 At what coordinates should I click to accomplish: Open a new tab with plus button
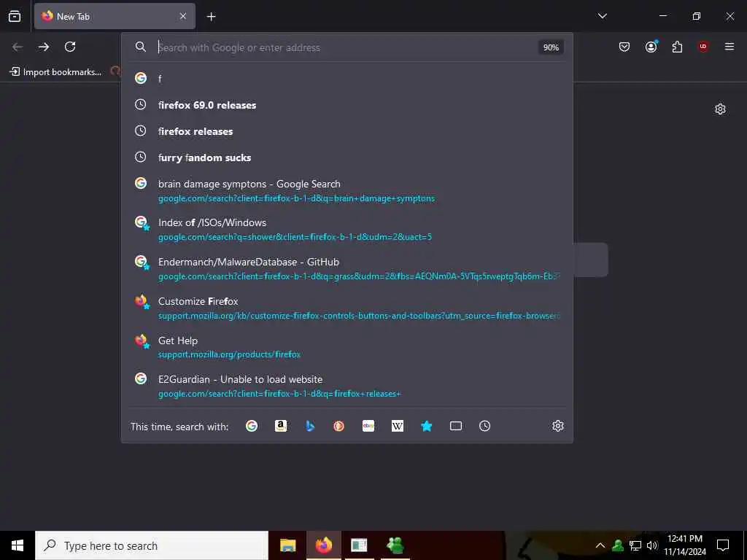211,17
